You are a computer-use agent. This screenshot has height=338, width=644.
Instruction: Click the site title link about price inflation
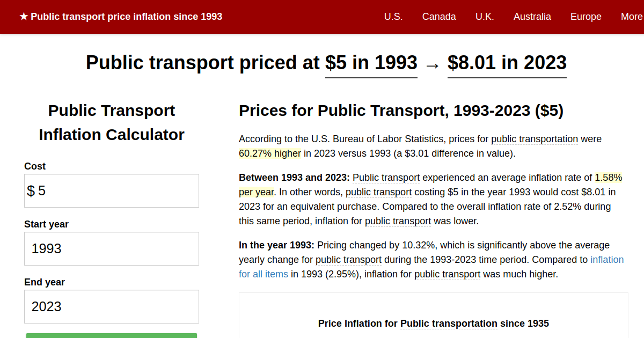click(127, 17)
